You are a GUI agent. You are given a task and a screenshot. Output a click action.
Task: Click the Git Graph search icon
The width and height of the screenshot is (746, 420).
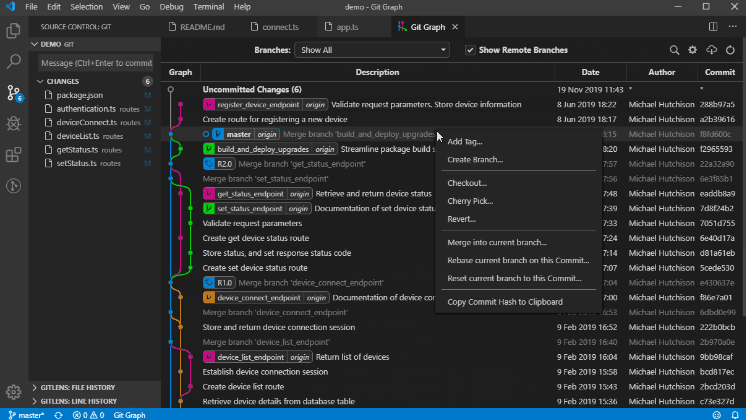pos(674,50)
